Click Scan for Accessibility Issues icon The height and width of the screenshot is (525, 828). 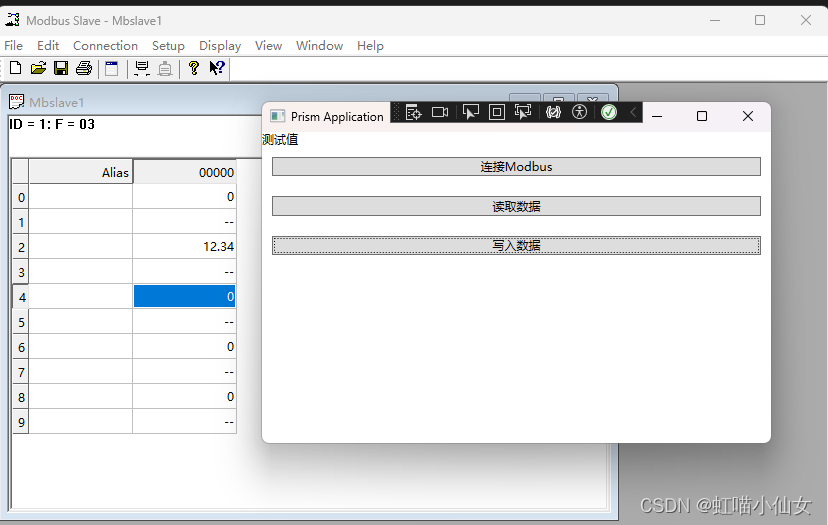[x=579, y=112]
